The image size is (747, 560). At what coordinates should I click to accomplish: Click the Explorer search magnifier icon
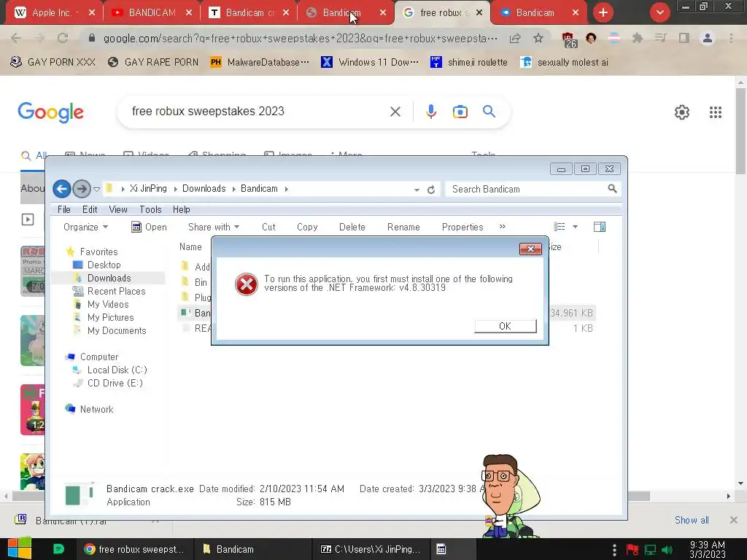[x=612, y=189]
